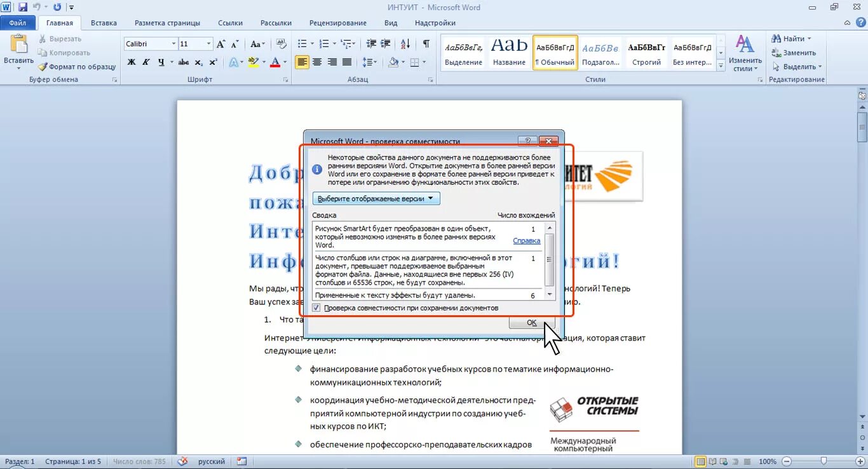The image size is (868, 469).
Task: Apply subscript formatting
Action: (x=199, y=62)
